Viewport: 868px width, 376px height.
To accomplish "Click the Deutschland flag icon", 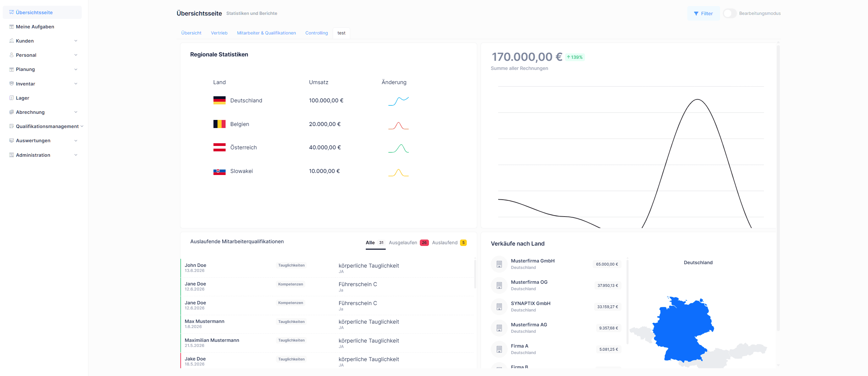I will tap(220, 100).
